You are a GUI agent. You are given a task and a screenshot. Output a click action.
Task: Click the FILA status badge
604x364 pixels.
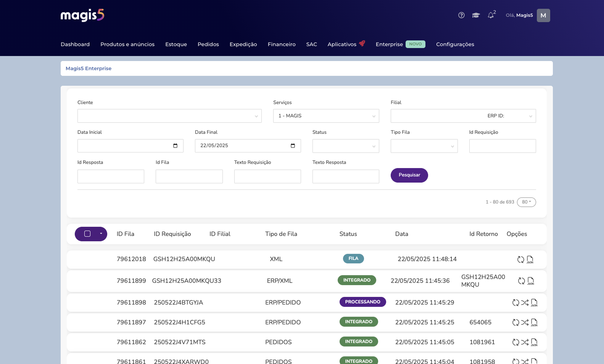(353, 259)
